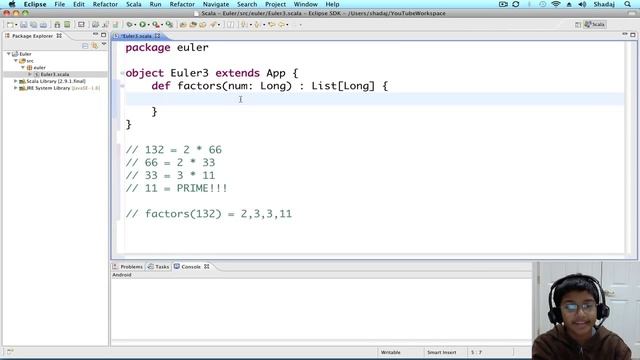Maximize the editor area
The width and height of the screenshot is (640, 360).
point(633,35)
